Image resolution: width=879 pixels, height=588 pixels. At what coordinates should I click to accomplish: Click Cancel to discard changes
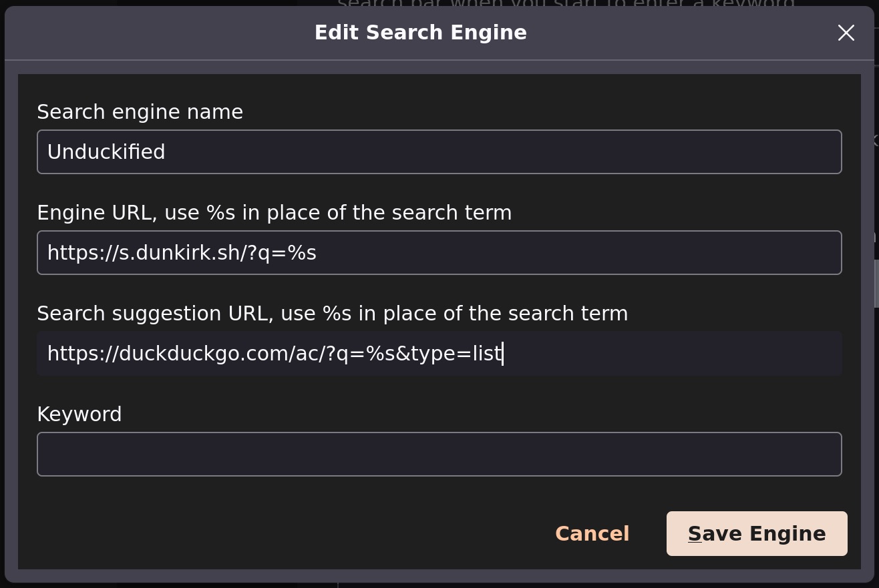tap(592, 533)
